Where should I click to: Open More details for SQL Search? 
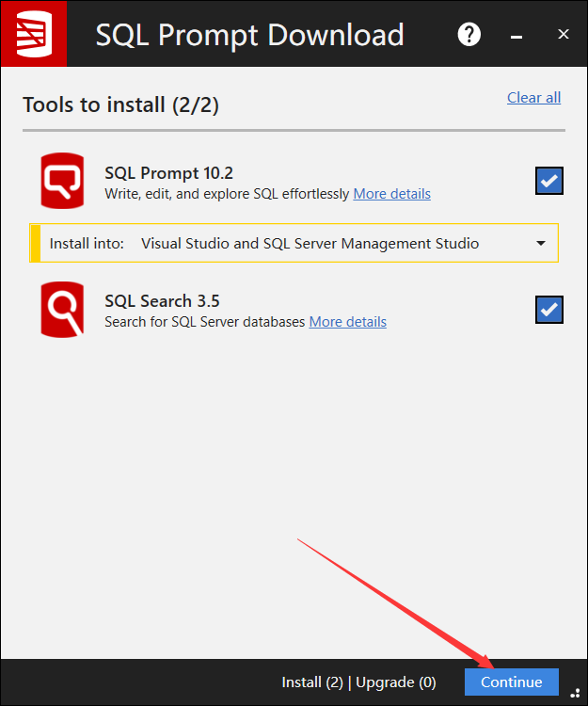(x=348, y=322)
